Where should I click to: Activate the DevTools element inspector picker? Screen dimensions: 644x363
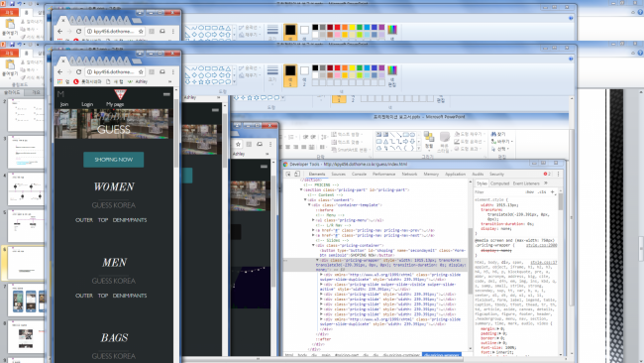[288, 175]
